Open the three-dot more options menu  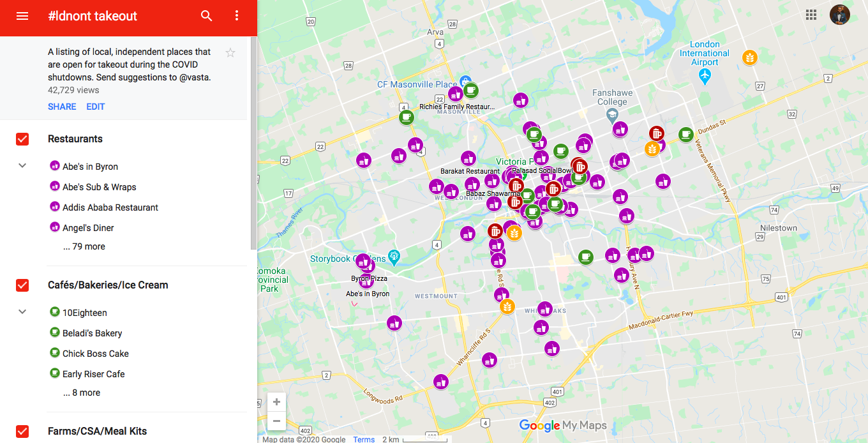(x=237, y=16)
